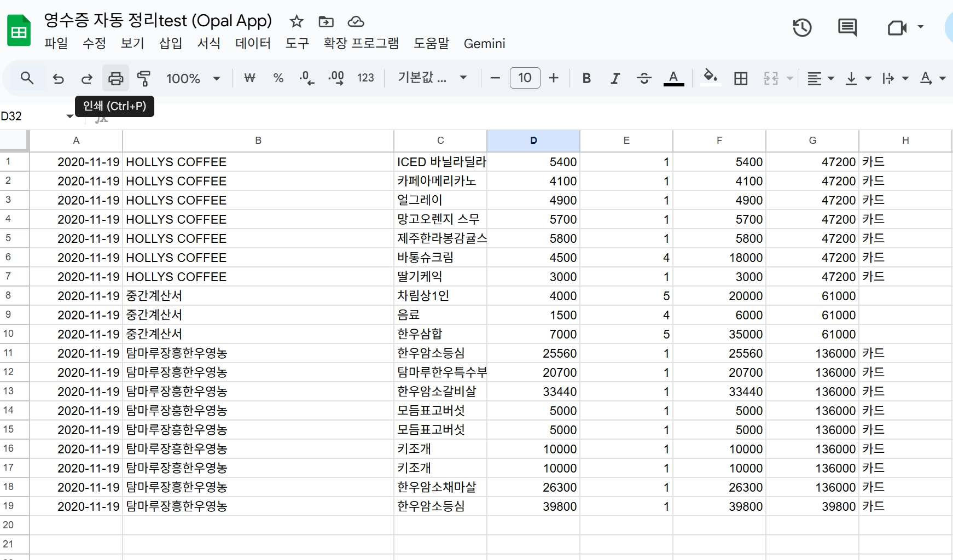Select cell 카드 in row 19

[905, 506]
